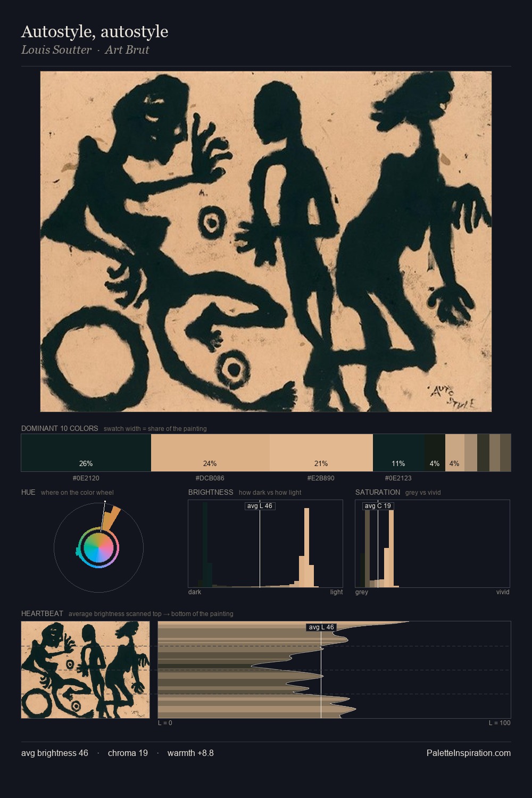
Task: Click the artist name 'Louis Soutter'
Action: (x=56, y=50)
